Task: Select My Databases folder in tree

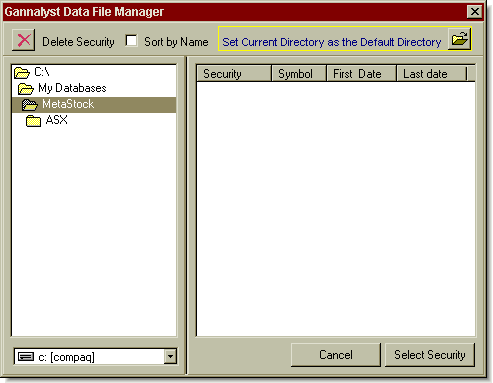Action: coord(94,88)
